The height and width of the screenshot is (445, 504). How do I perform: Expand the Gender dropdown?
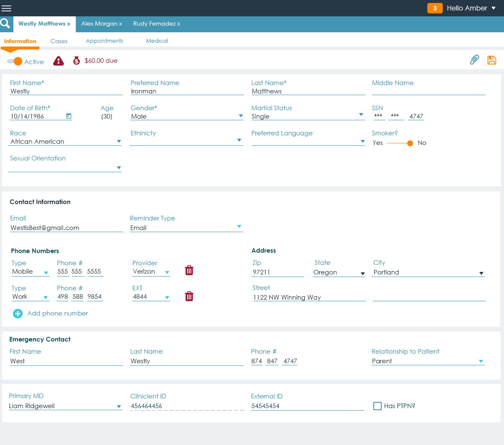coord(240,116)
